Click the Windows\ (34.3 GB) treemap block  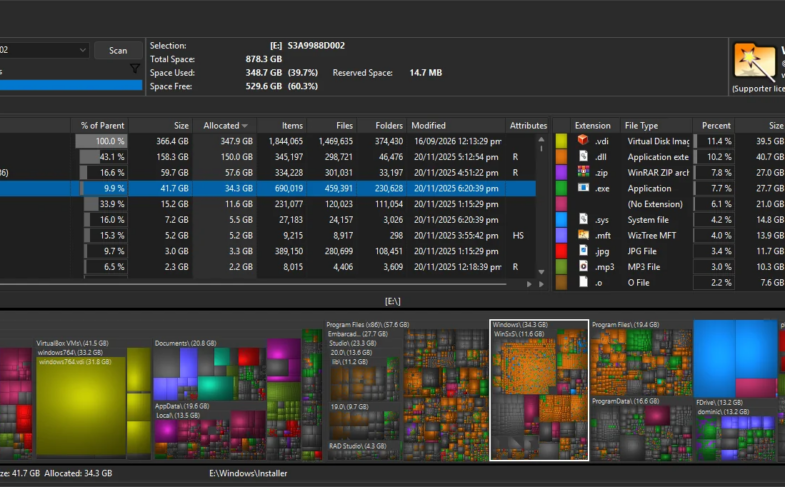click(539, 390)
